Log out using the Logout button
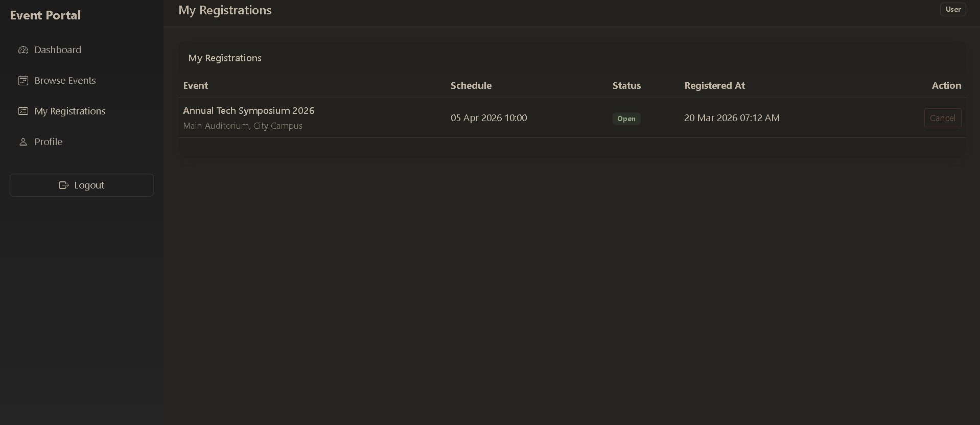Image resolution: width=980 pixels, height=425 pixels. coord(82,185)
